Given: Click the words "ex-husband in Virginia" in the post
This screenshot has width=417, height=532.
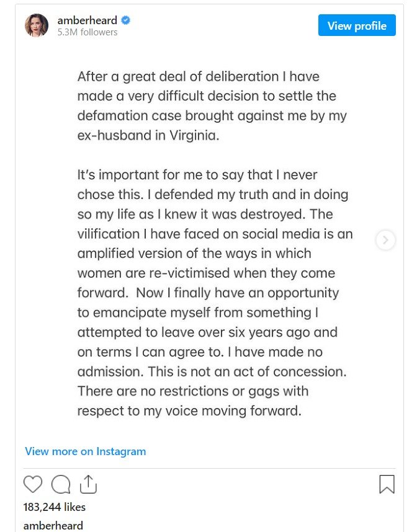Looking at the screenshot, I should coord(148,136).
